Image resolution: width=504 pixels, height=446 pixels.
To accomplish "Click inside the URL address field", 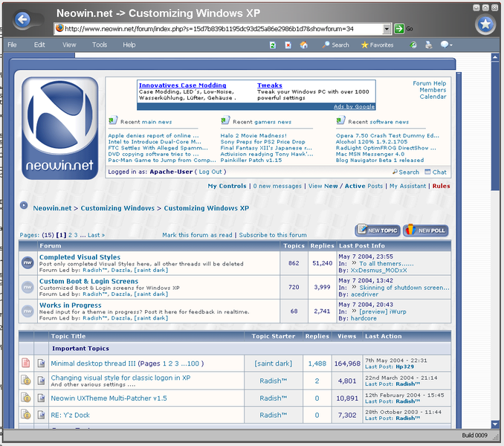I will tap(223, 29).
